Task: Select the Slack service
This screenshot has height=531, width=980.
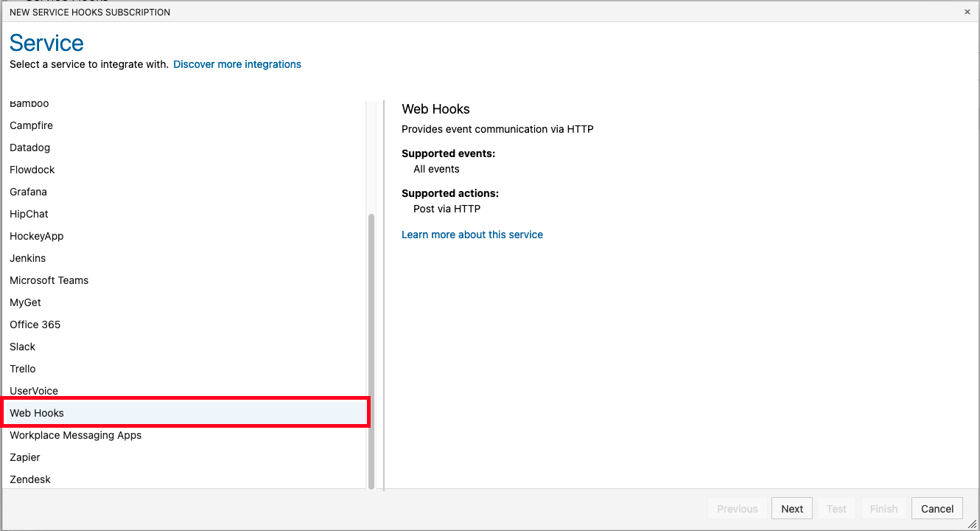Action: tap(184, 347)
